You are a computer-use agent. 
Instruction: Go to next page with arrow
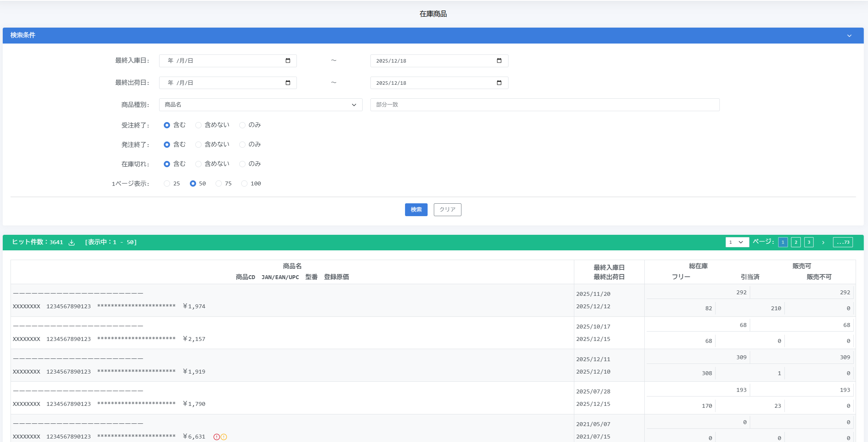tap(823, 243)
